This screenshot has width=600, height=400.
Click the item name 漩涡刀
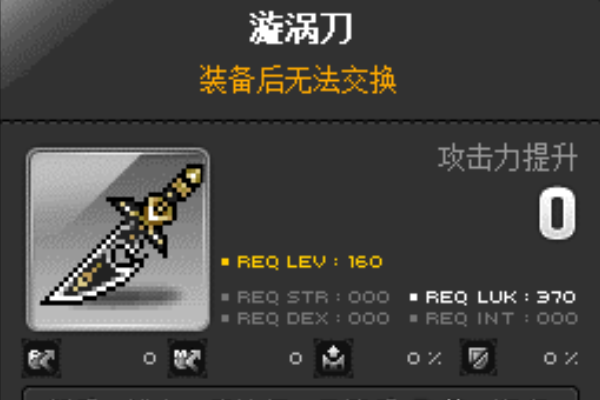click(x=300, y=28)
